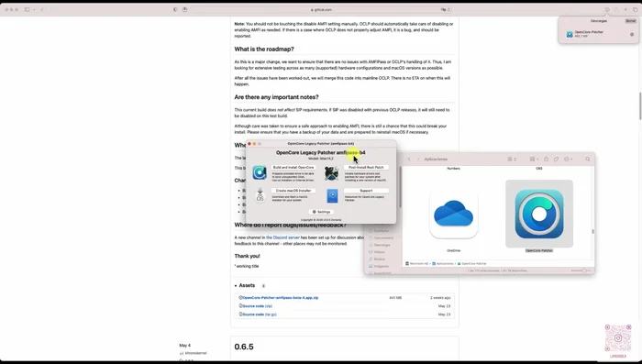This screenshot has width=642, height=364.
Task: Click the OpenCore disc icon in patcher window
Action: [260, 172]
